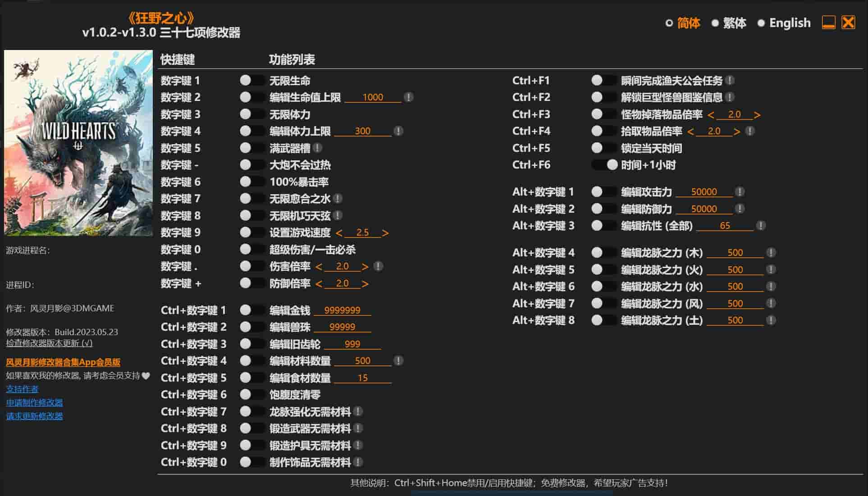Click info icon beside 锻造武器无需材料
Image resolution: width=868 pixels, height=496 pixels.
358,428
